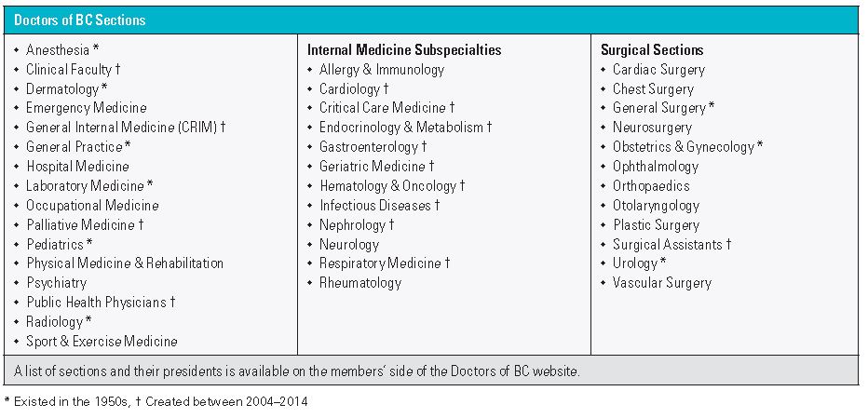The image size is (868, 418).
Task: Click the Doctors of BC Sections header
Action: [79, 20]
